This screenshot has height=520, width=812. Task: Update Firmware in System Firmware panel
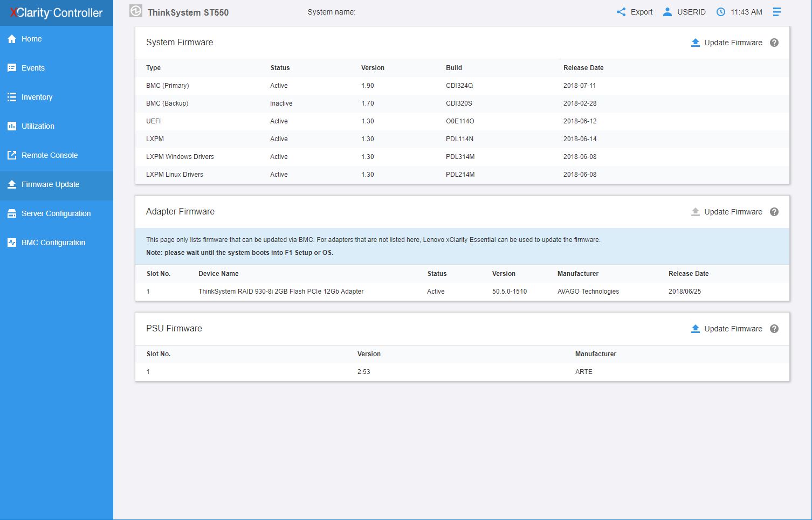(727, 43)
